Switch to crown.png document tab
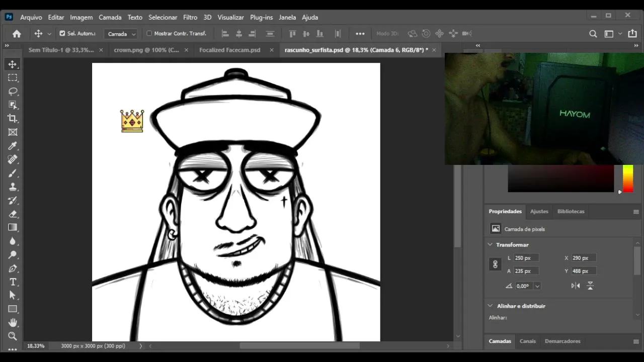Viewport: 644px width, 362px height. click(x=146, y=50)
